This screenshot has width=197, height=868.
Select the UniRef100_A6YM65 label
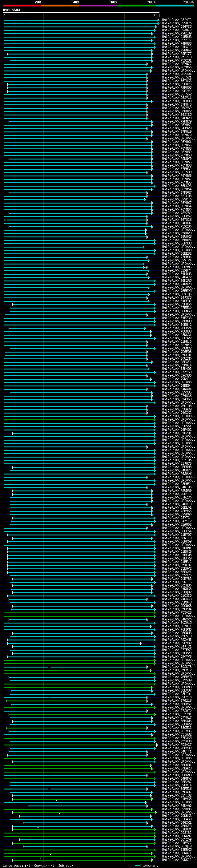pyautogui.click(x=177, y=67)
